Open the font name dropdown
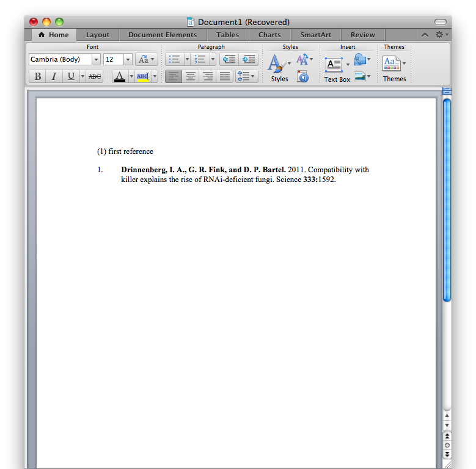 coord(96,59)
